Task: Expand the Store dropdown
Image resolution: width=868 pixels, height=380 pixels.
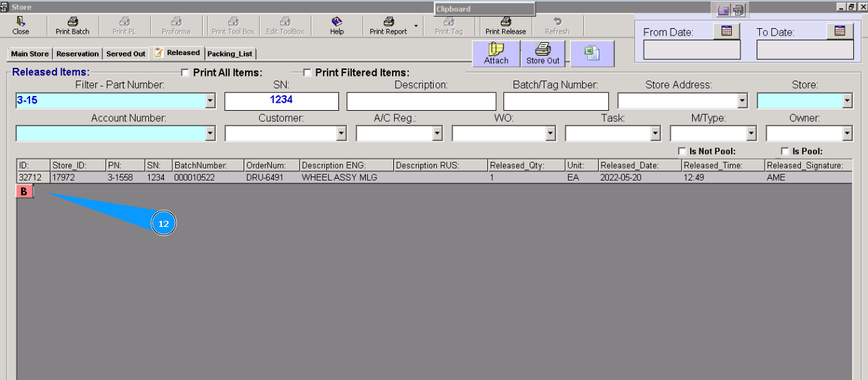Action: (847, 101)
